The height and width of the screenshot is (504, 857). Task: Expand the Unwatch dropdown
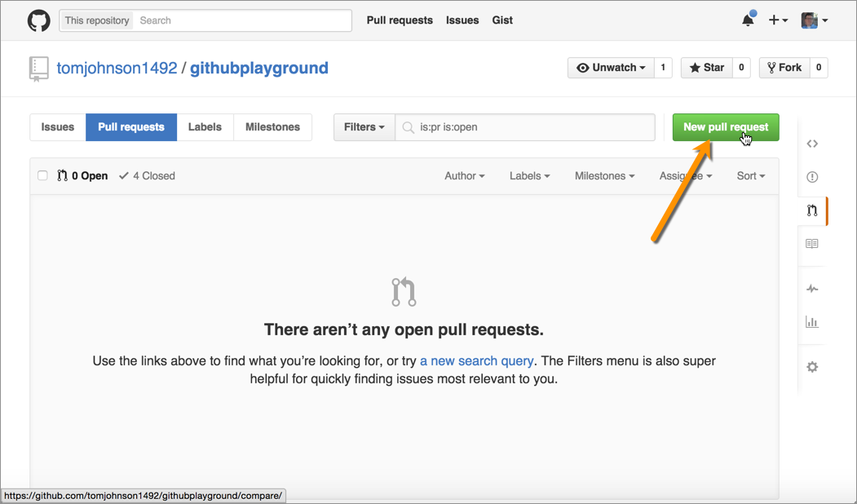(x=611, y=68)
